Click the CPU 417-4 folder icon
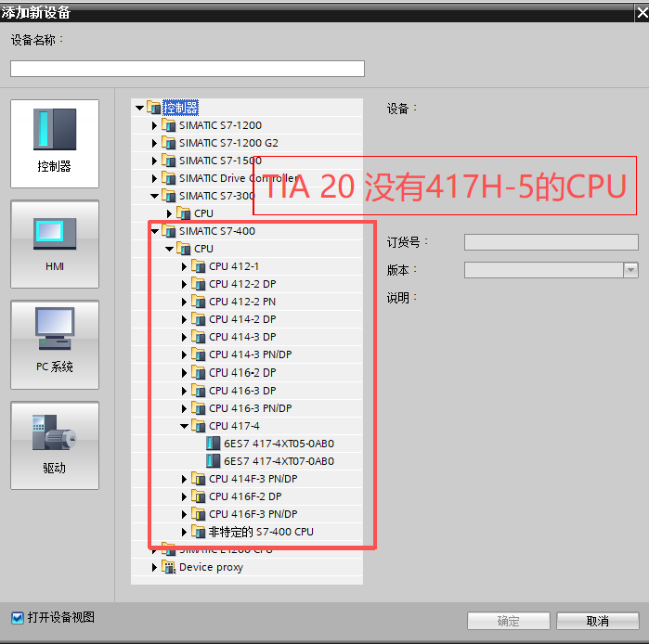Screen dimensions: 649x644 pos(199,426)
